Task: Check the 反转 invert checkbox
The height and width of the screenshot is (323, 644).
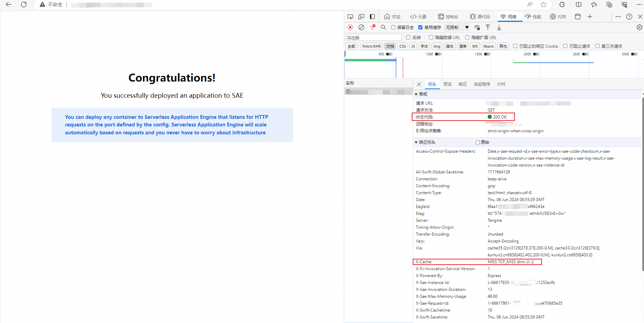Action: [x=408, y=37]
